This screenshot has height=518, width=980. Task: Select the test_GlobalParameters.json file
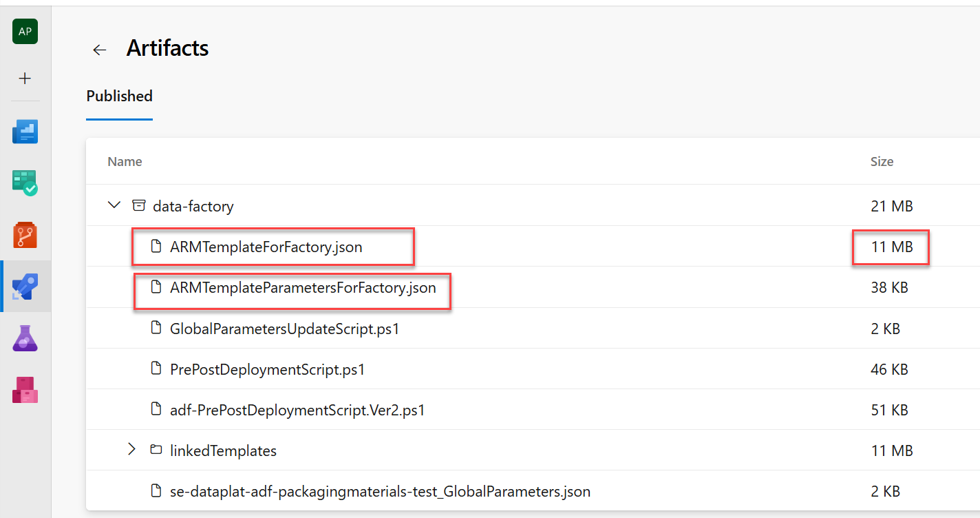[380, 492]
